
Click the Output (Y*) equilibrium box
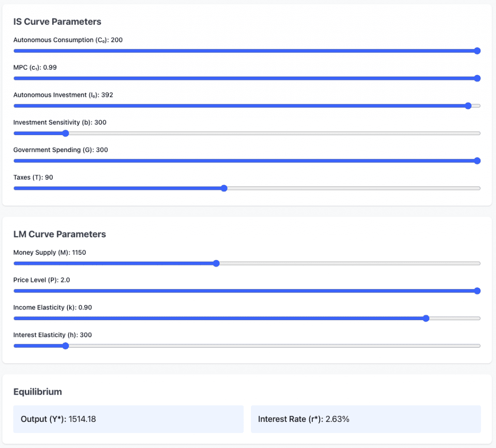128,419
